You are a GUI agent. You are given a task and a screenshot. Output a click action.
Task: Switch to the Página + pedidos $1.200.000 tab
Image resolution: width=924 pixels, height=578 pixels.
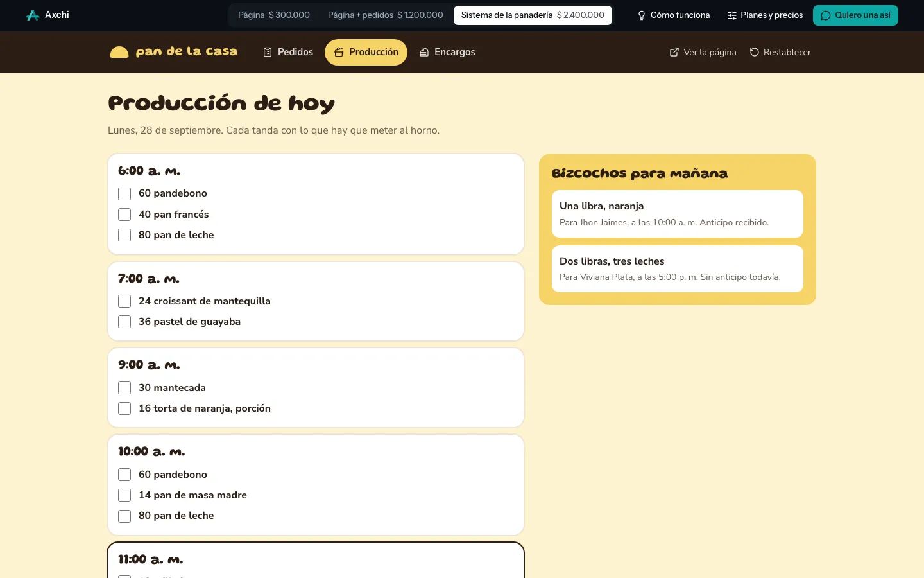386,15
